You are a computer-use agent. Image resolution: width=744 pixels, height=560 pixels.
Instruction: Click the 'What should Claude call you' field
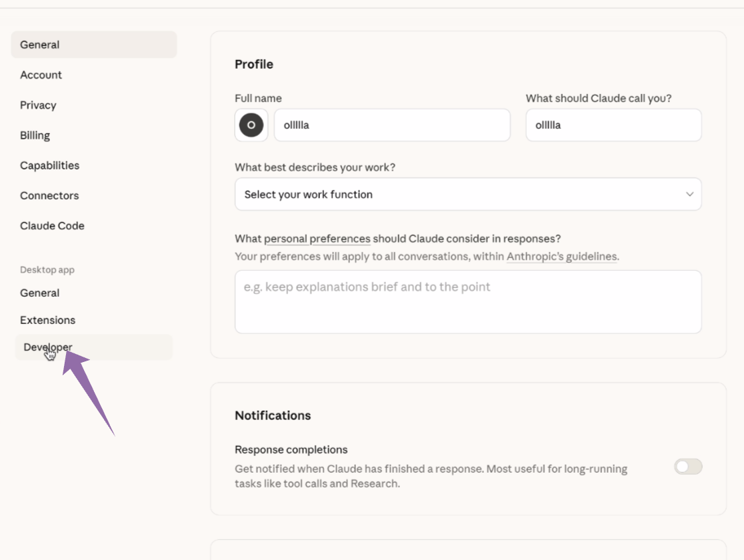coord(613,125)
